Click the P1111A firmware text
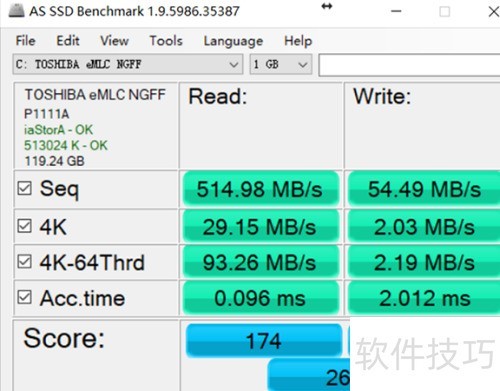Viewport: 500px width, 391px height. pos(47,114)
